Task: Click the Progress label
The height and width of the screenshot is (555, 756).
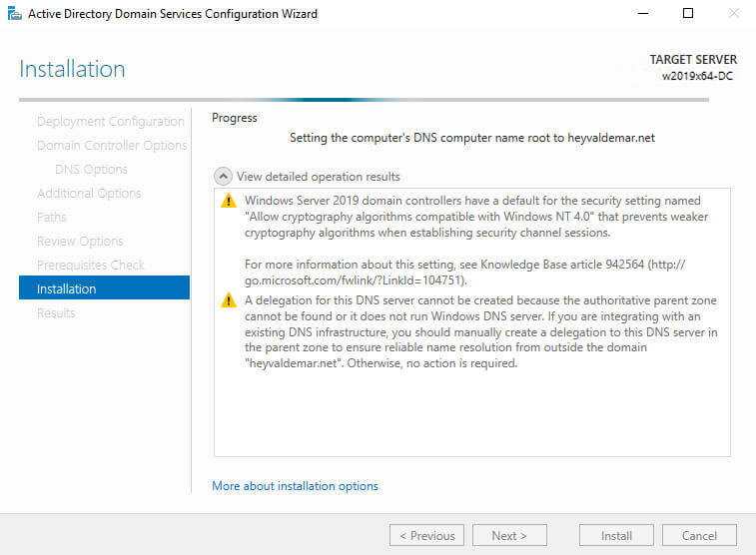Action: tap(235, 118)
